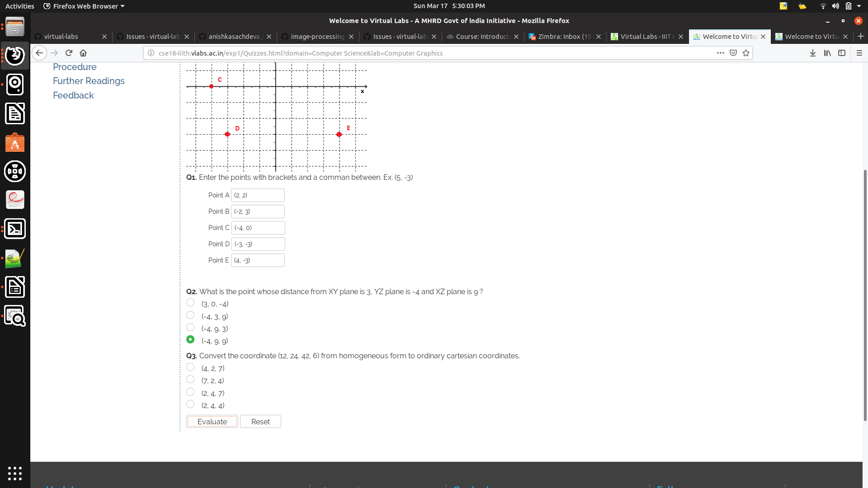Select radio option (-4, 9, 9)
Image resolution: width=868 pixels, height=488 pixels.
pyautogui.click(x=190, y=339)
